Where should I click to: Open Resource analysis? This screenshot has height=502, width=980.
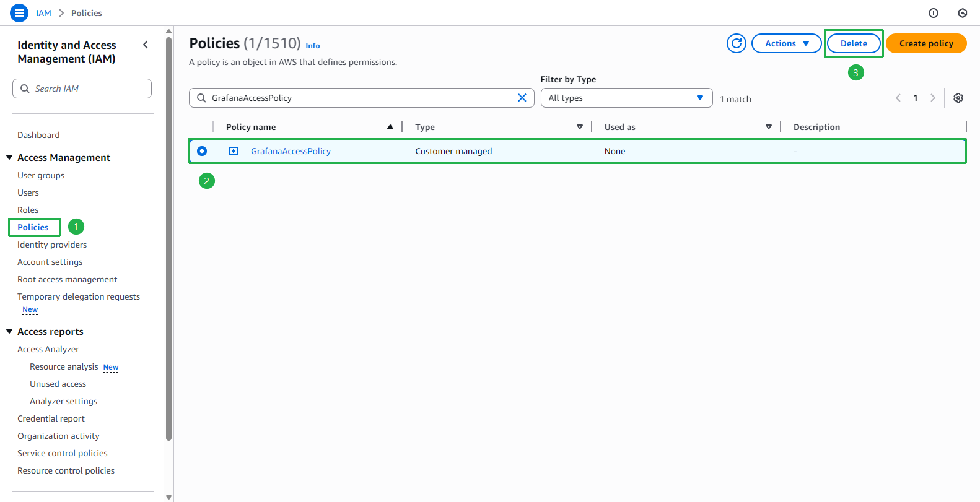pyautogui.click(x=64, y=366)
